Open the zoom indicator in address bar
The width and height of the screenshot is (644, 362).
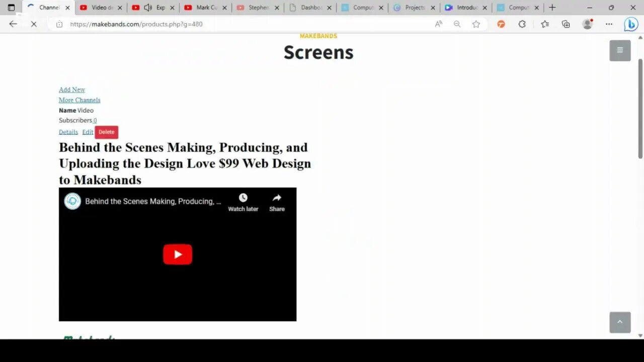(x=457, y=24)
